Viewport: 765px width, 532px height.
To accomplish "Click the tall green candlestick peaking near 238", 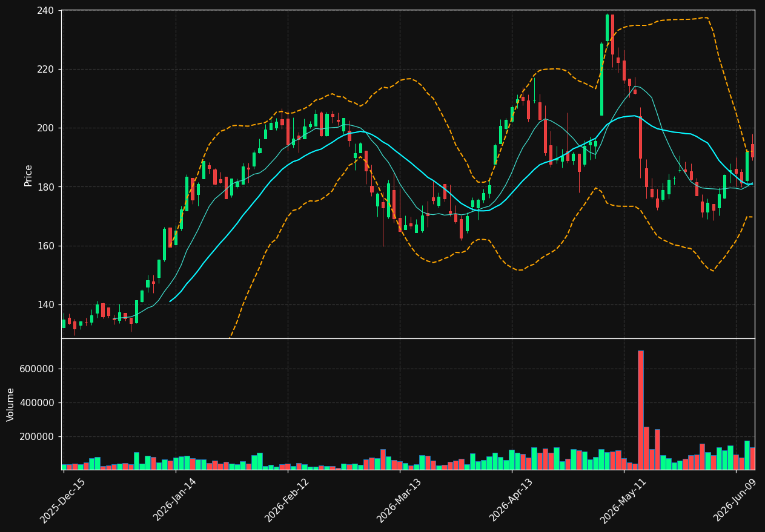I will point(608,28).
